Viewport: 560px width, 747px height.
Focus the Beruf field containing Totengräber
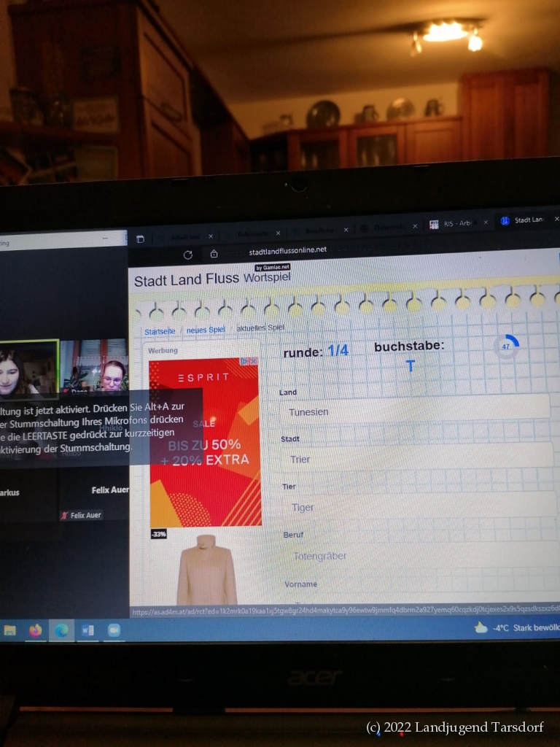click(x=421, y=554)
